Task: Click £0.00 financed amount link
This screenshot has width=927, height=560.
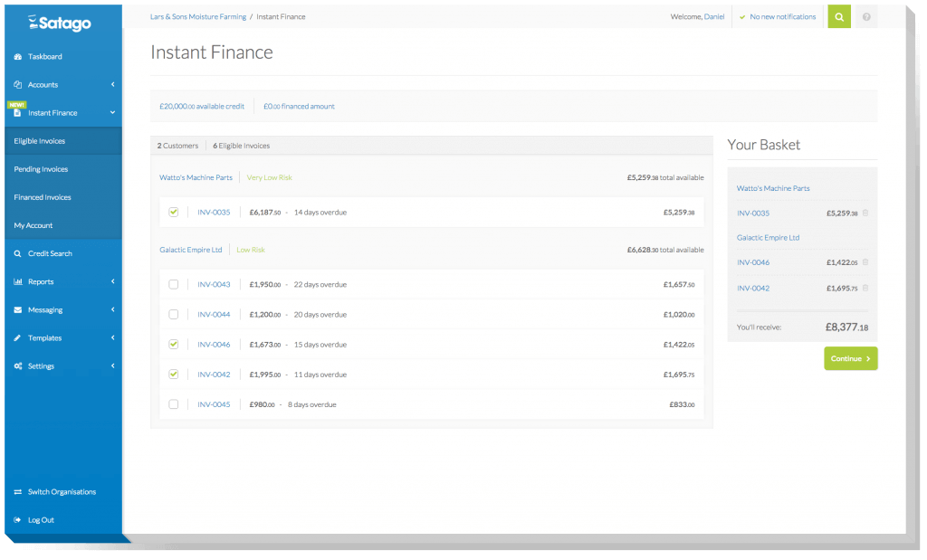Action: click(299, 107)
